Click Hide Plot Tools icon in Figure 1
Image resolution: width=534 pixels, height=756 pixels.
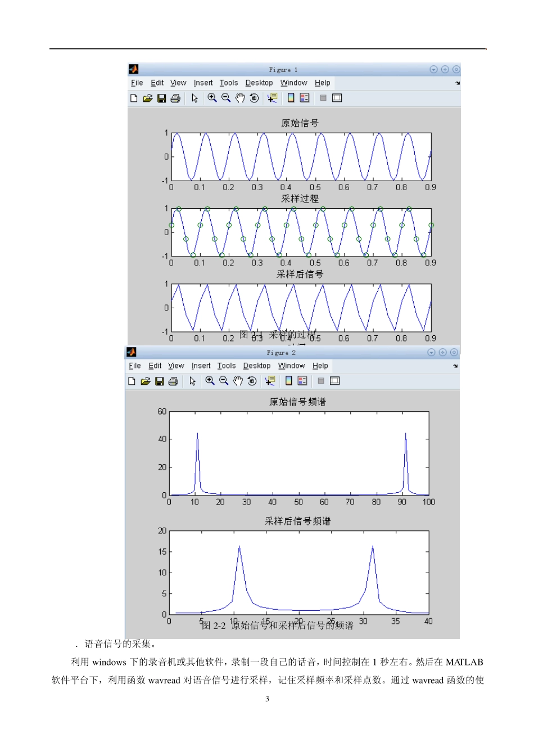pyautogui.click(x=323, y=98)
